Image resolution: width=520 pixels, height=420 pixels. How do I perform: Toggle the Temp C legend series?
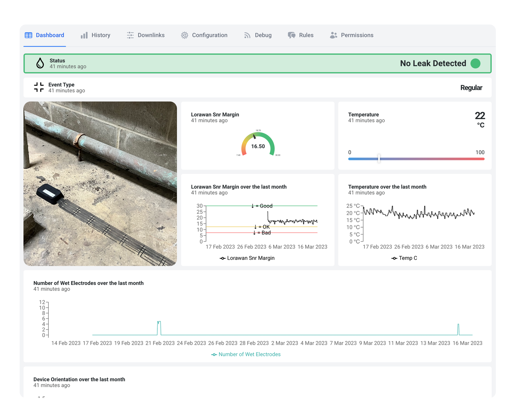point(404,258)
